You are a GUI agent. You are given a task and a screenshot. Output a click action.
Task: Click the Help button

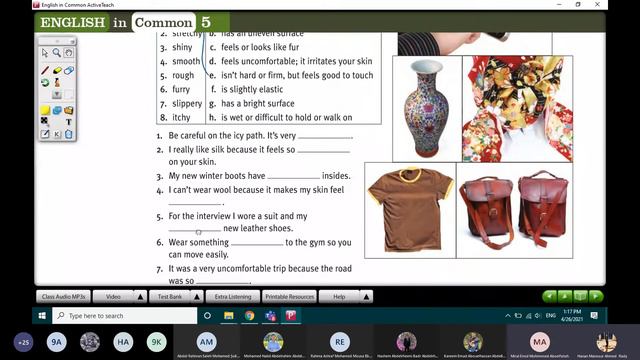point(339,297)
